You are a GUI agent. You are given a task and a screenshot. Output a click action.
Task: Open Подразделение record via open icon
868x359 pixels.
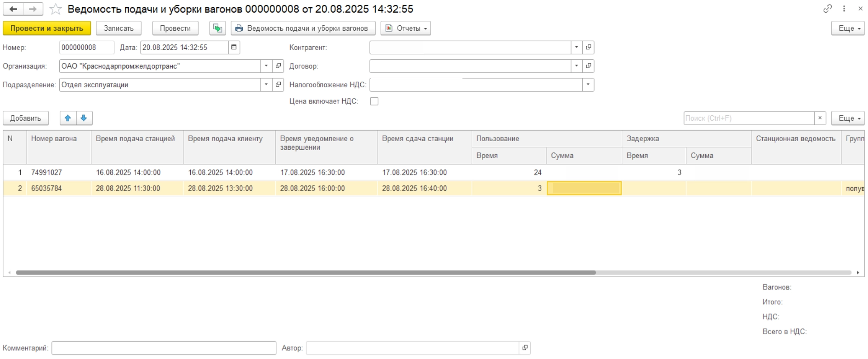[x=278, y=85]
